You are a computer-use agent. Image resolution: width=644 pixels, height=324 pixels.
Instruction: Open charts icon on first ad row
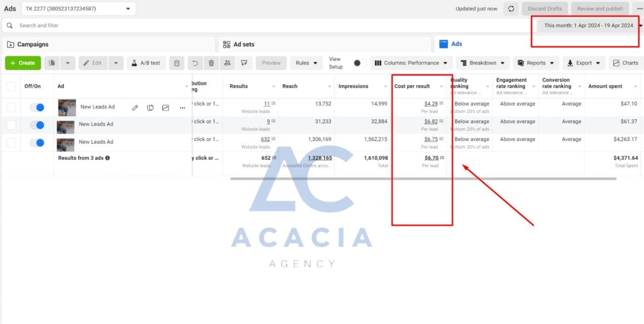pyautogui.click(x=166, y=108)
